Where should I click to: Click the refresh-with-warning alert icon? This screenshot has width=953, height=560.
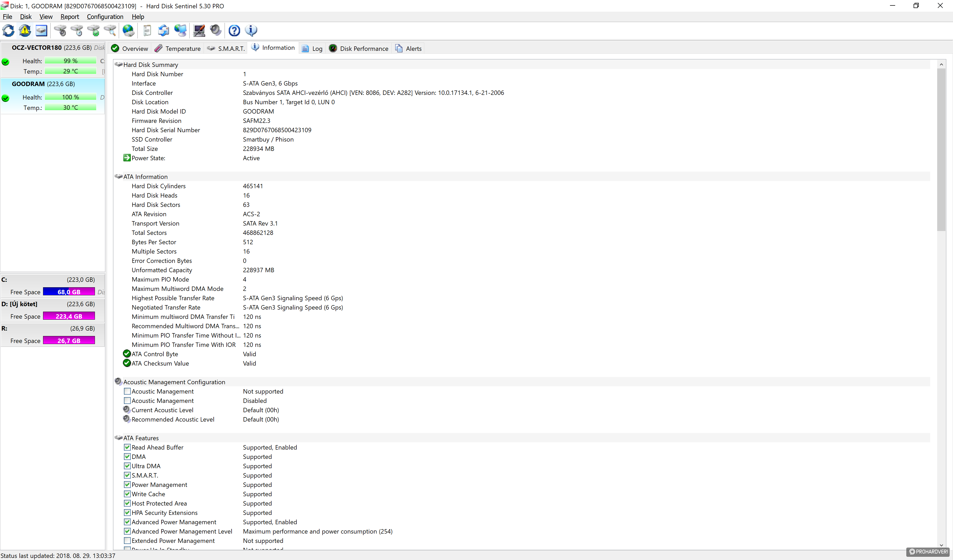(25, 30)
